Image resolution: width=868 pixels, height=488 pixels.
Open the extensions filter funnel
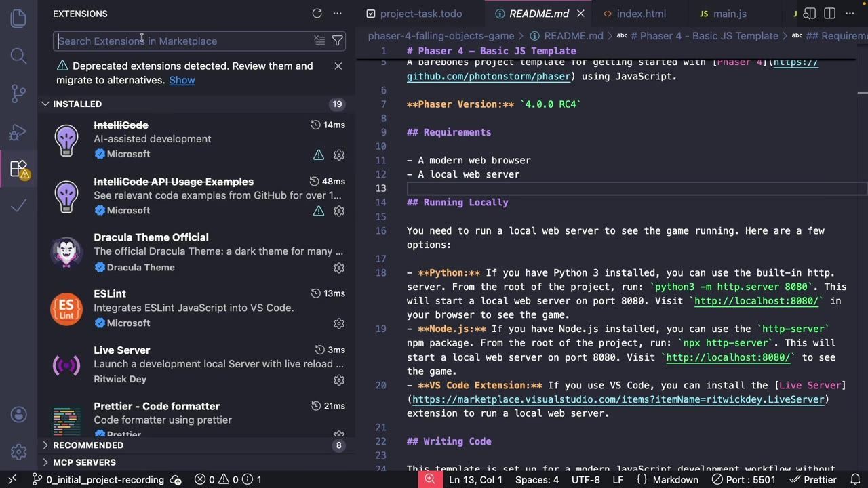pos(337,41)
